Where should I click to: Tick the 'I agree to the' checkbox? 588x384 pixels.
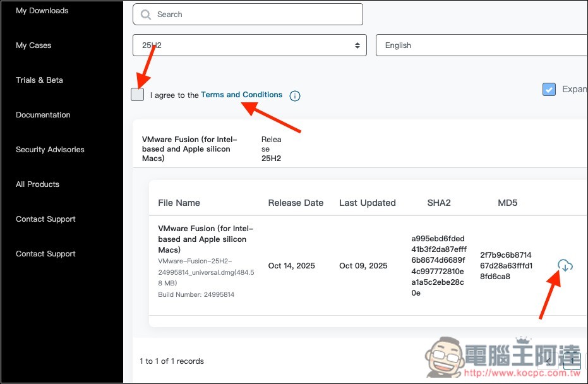[138, 95]
